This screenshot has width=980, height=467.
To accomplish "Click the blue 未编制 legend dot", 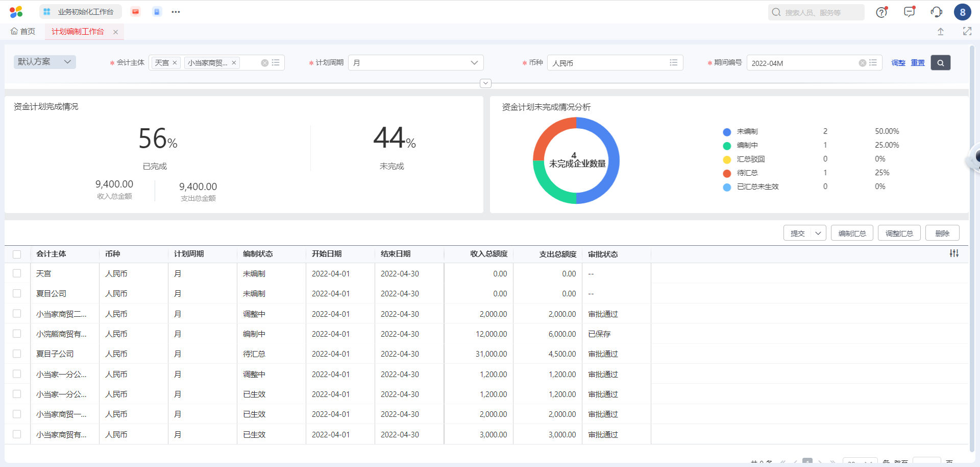I will click(x=727, y=132).
